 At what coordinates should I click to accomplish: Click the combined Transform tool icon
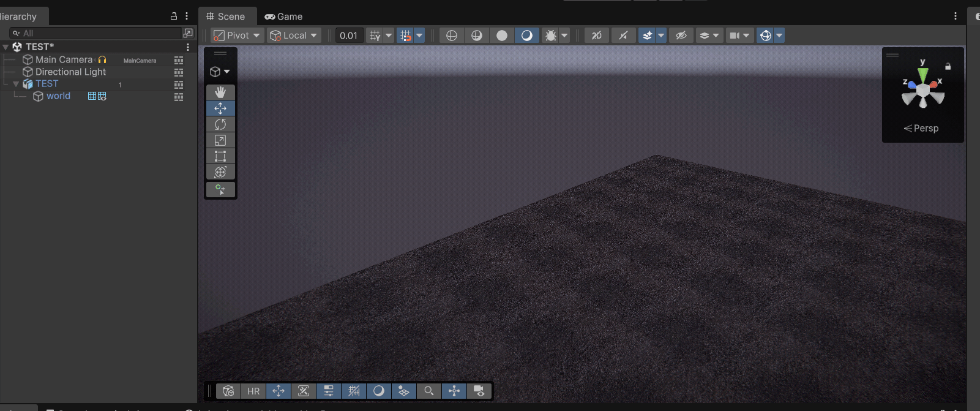coord(220,172)
